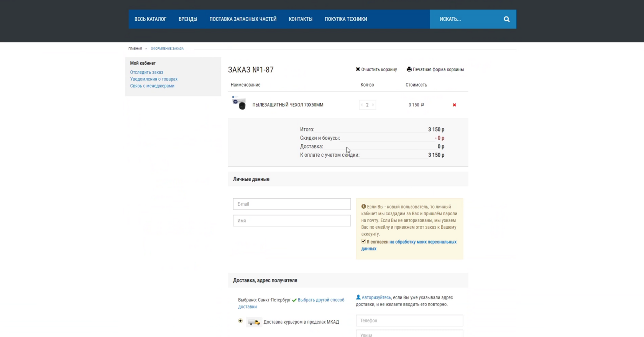Image resolution: width=644 pixels, height=337 pixels.
Task: Increase product quantity with right arrow
Action: pyautogui.click(x=373, y=105)
